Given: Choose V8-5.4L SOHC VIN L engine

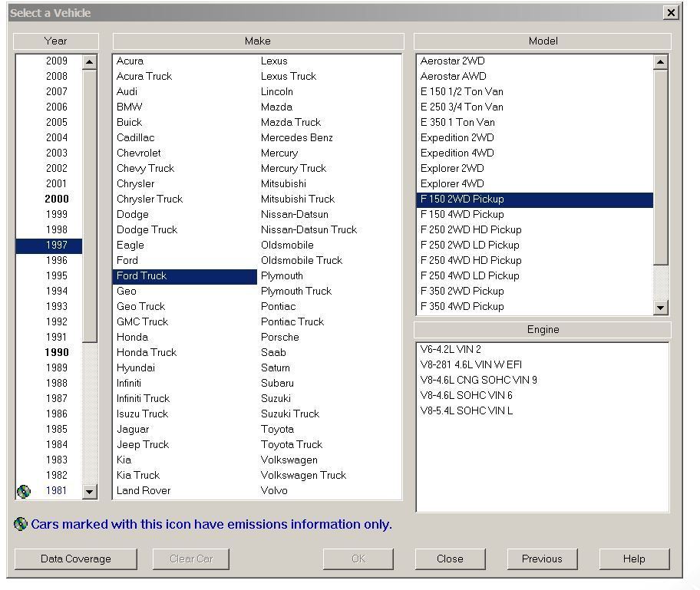Looking at the screenshot, I should (x=466, y=410).
